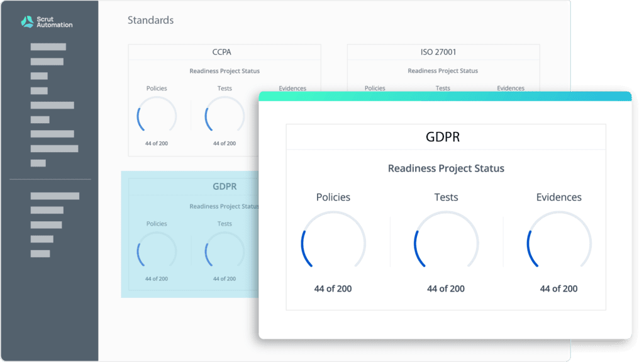Screen dimensions: 644x362
Task: Click small GDPR card Tests gauge
Action: 225,250
